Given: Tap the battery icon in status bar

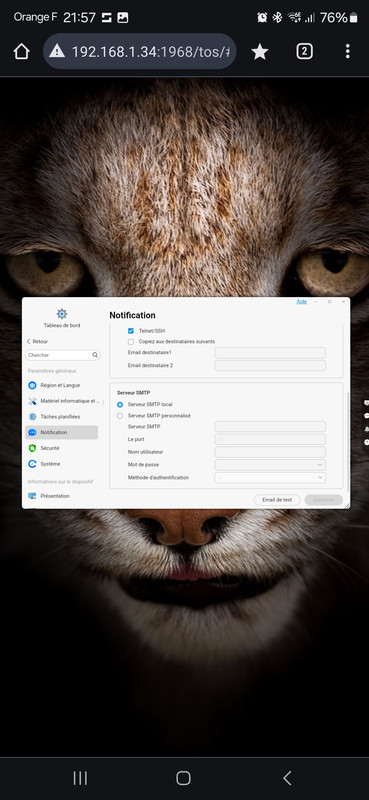Looking at the screenshot, I should [x=353, y=18].
